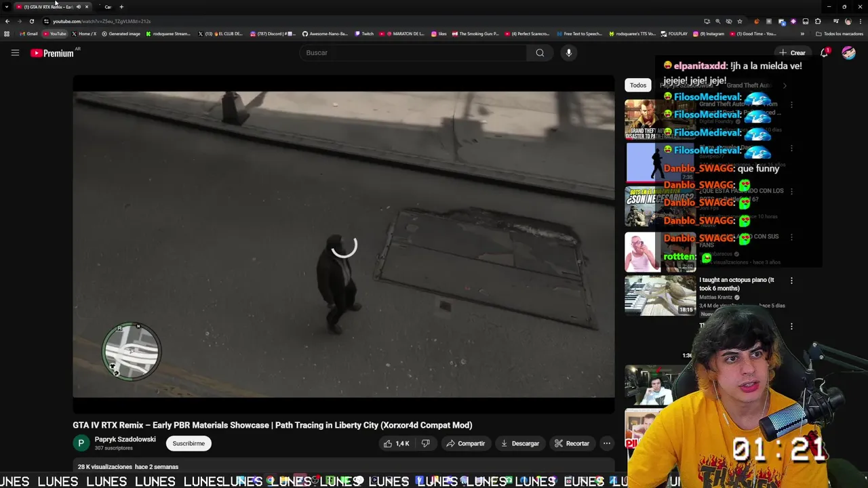Open the Instagram bookmark
868x488 pixels.
(x=709, y=34)
